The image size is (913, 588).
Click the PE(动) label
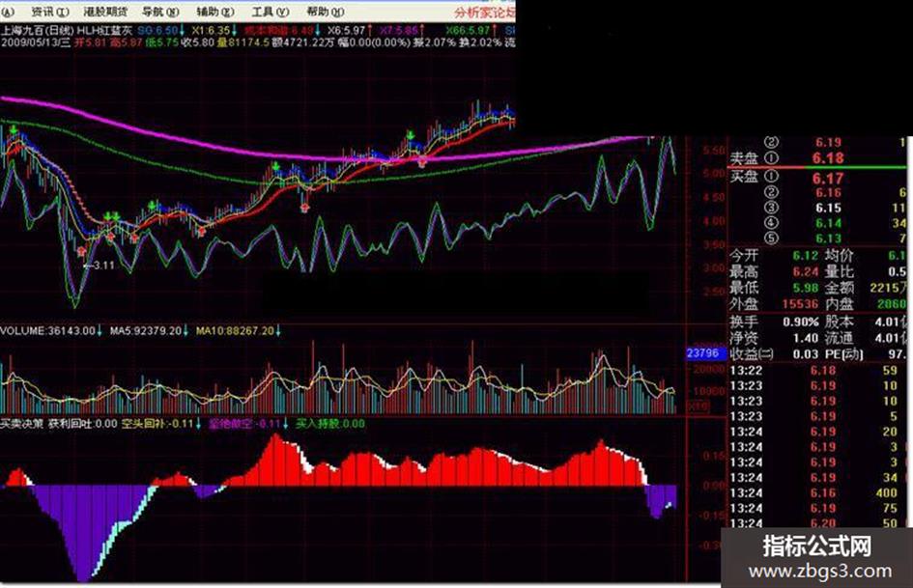click(x=844, y=354)
